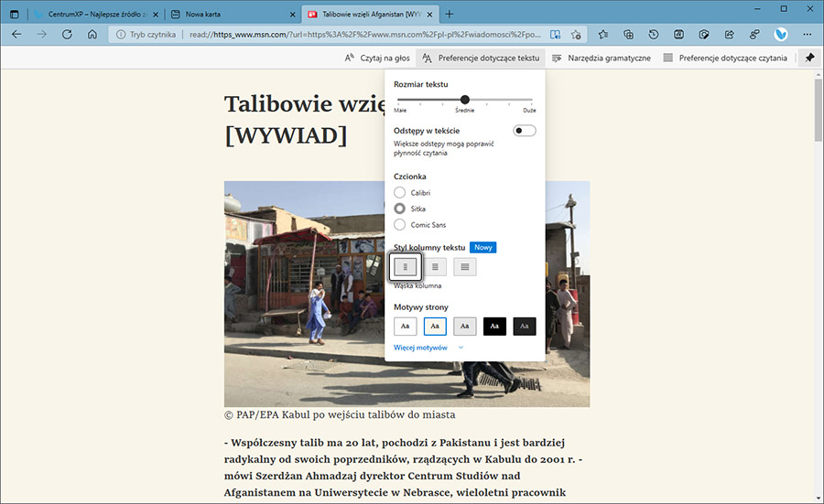This screenshot has height=504, width=824.
Task: Close the Nowa karta tab
Action: coord(293,15)
